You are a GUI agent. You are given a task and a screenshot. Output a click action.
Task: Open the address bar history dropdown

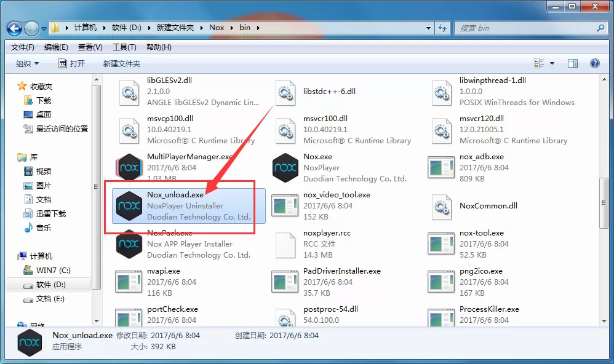(428, 28)
